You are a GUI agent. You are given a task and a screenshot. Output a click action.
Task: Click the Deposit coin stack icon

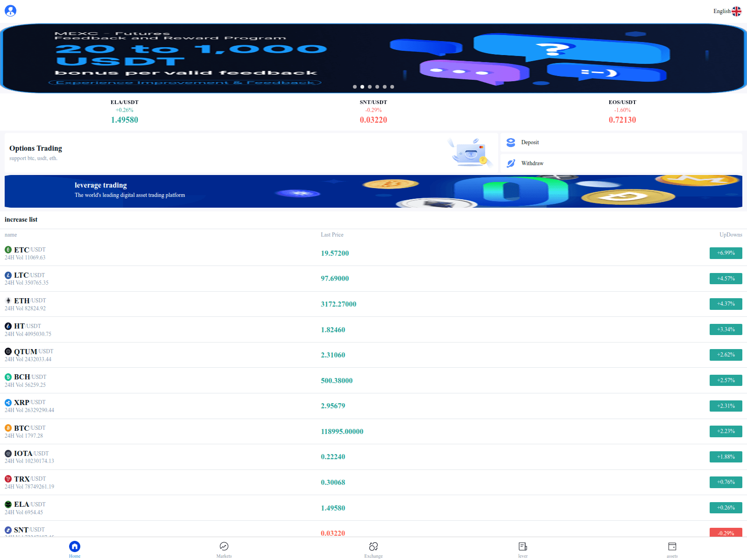[511, 142]
